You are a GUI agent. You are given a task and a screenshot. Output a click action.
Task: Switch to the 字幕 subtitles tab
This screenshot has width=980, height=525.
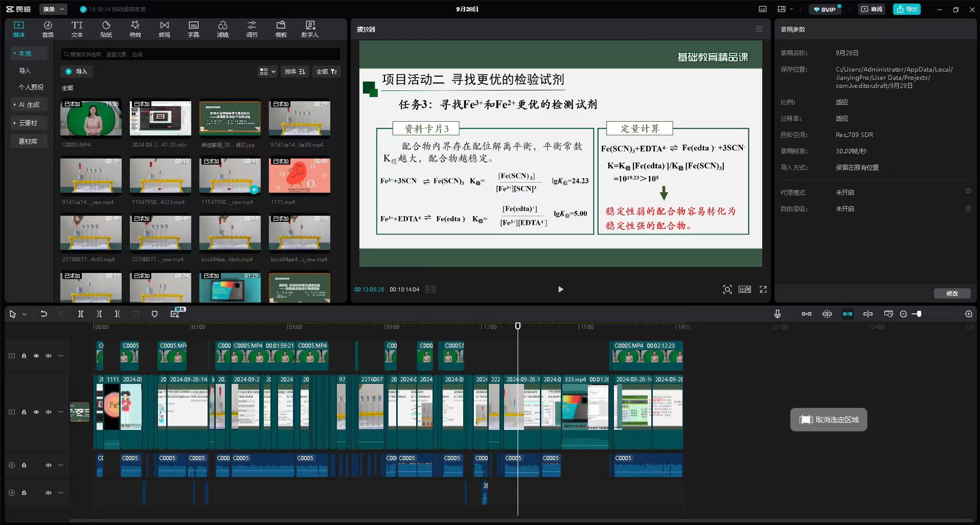coord(193,29)
